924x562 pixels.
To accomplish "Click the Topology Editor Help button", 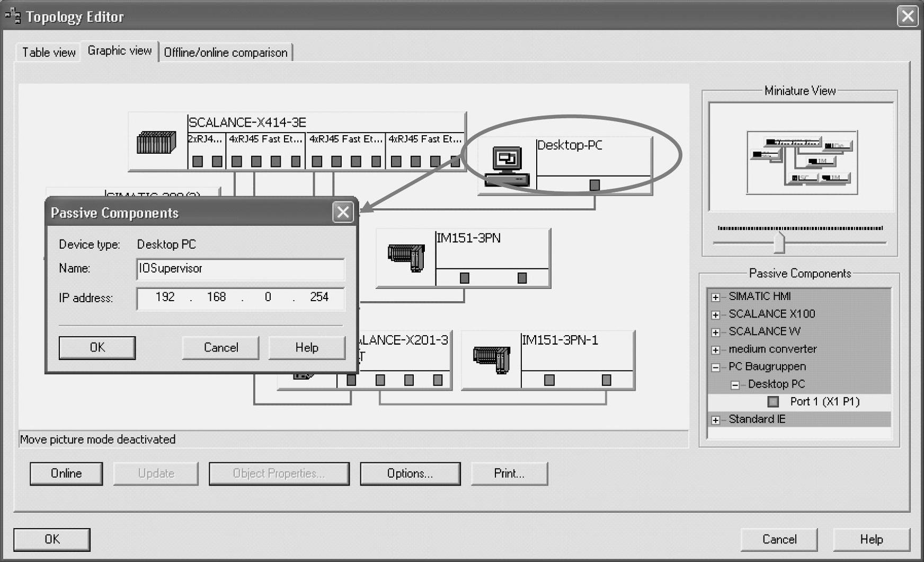I will pyautogui.click(x=872, y=540).
